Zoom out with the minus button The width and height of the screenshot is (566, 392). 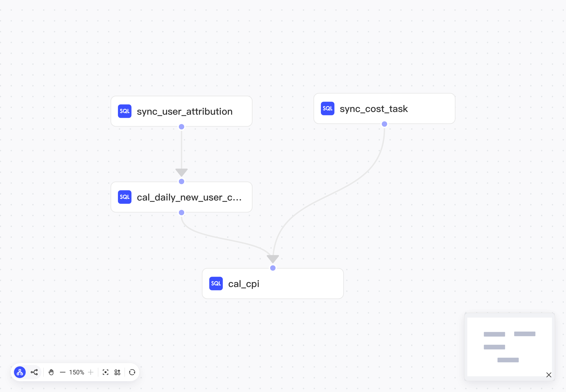(x=63, y=372)
